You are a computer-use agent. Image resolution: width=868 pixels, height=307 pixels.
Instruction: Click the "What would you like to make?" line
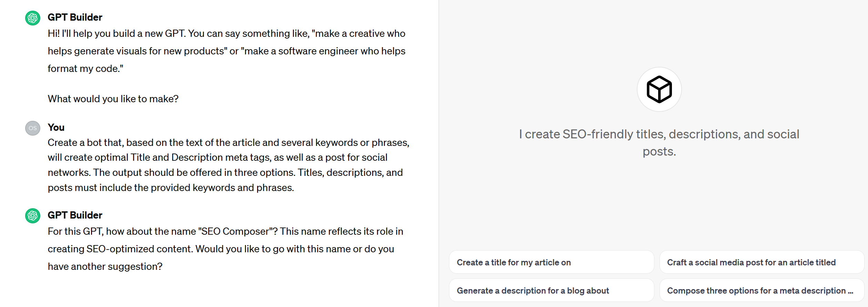pos(113,99)
